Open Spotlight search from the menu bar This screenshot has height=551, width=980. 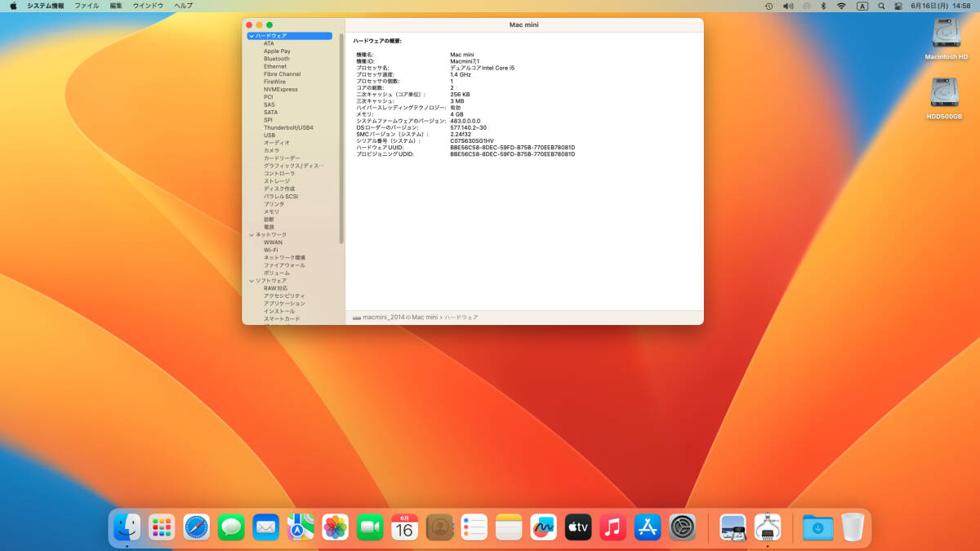(x=881, y=6)
